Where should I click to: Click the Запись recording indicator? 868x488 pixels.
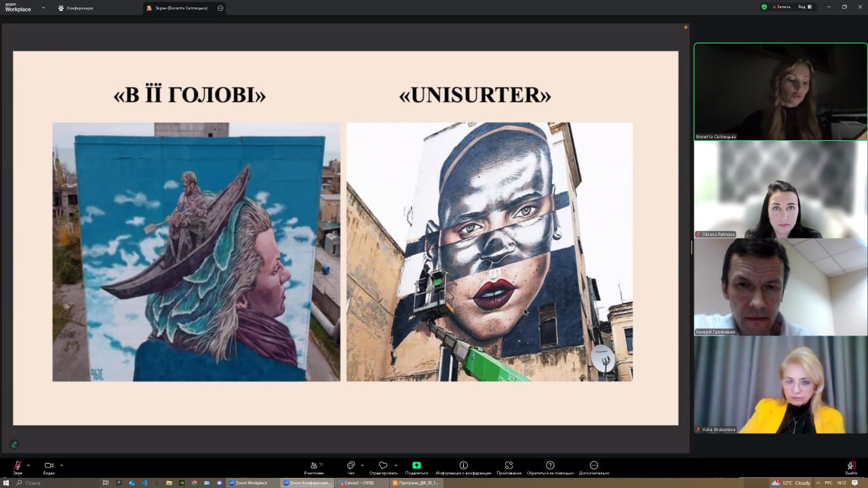pos(781,7)
